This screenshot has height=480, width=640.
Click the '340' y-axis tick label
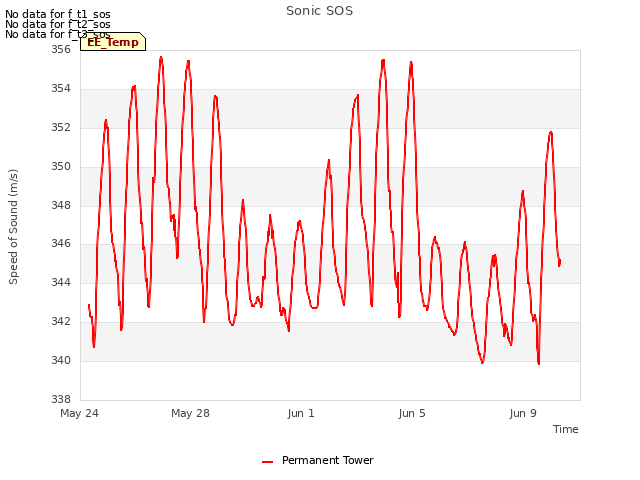point(61,360)
